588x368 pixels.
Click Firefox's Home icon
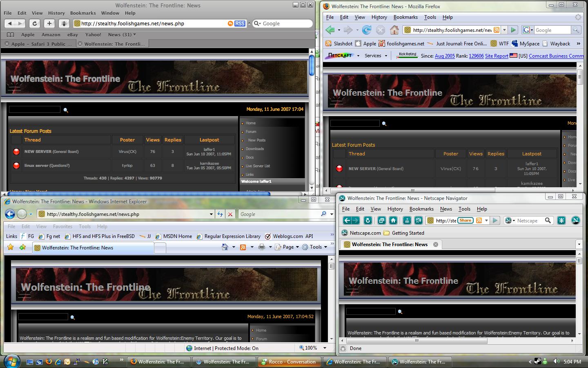pos(394,30)
